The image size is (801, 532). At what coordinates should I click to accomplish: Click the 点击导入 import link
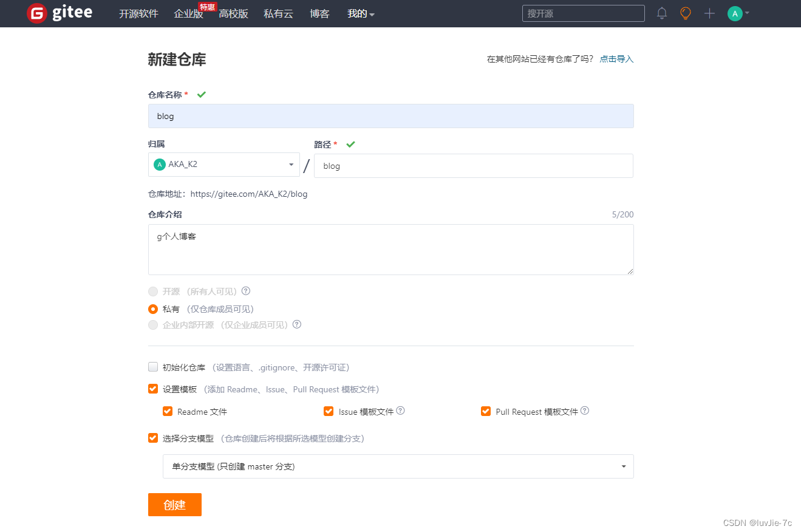tap(616, 59)
